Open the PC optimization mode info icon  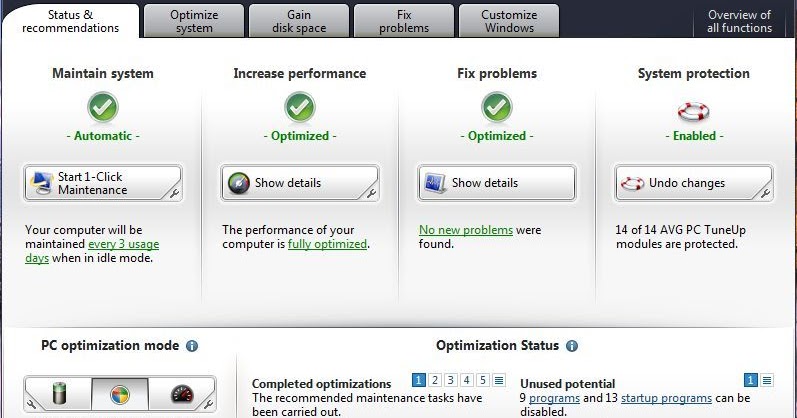(x=192, y=346)
